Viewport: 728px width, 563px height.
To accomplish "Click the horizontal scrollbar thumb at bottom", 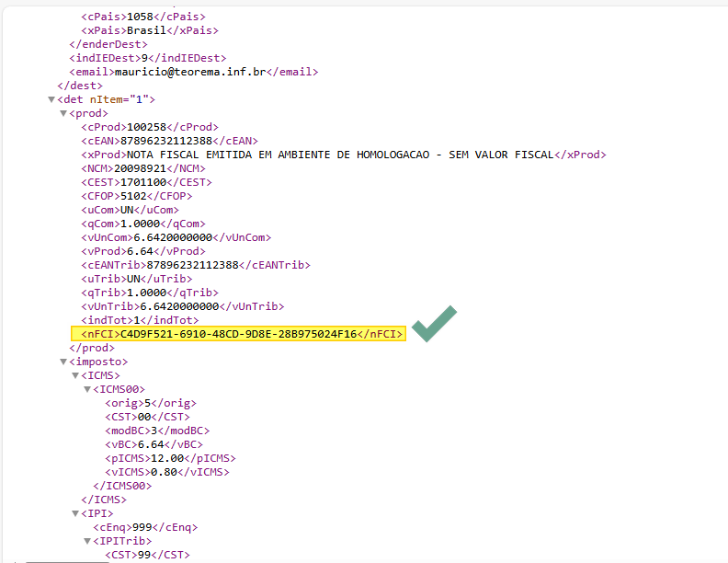I will pyautogui.click(x=67, y=562).
